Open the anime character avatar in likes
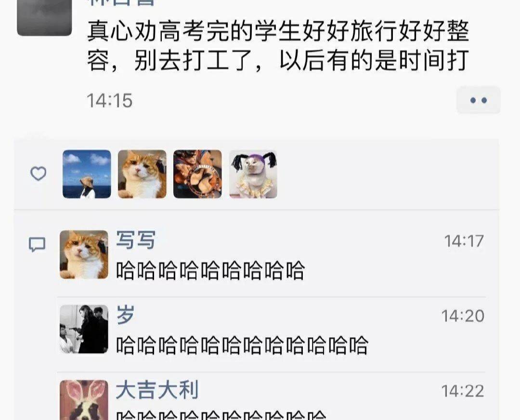The width and height of the screenshot is (520, 420). [x=198, y=174]
